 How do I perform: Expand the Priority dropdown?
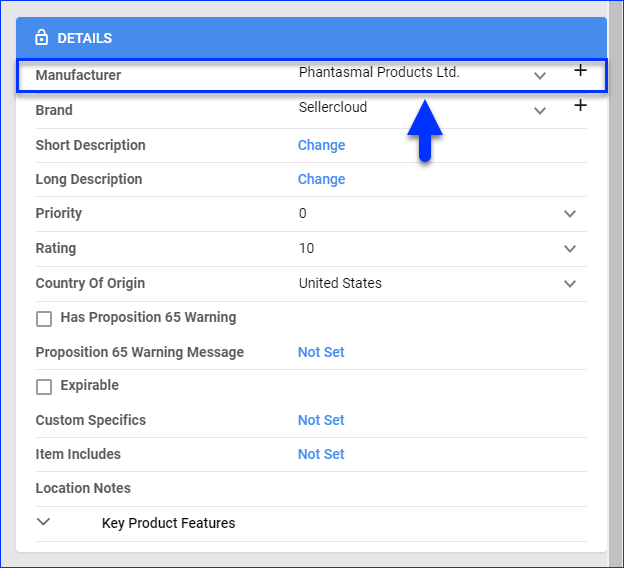(x=570, y=214)
